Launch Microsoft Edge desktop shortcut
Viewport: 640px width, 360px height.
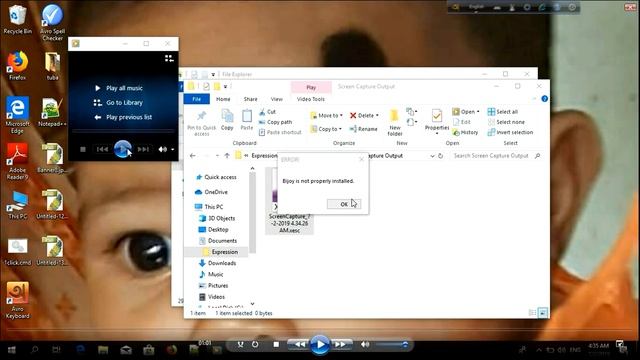click(17, 116)
